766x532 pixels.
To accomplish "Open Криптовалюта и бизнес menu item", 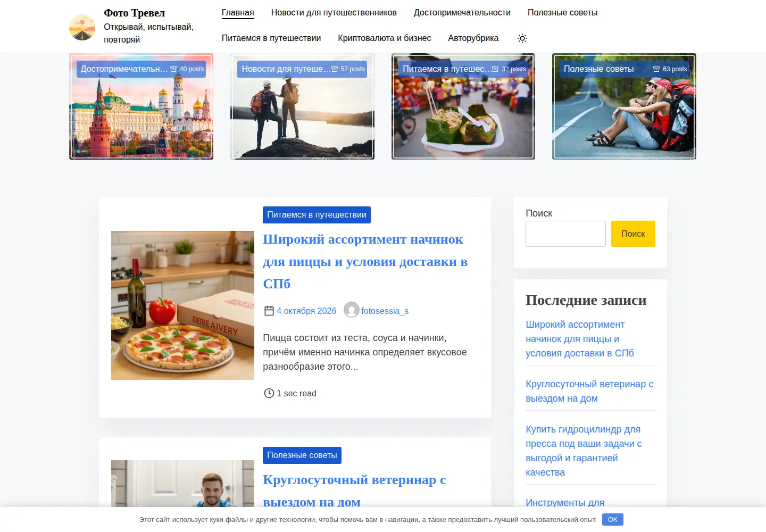I will (385, 38).
